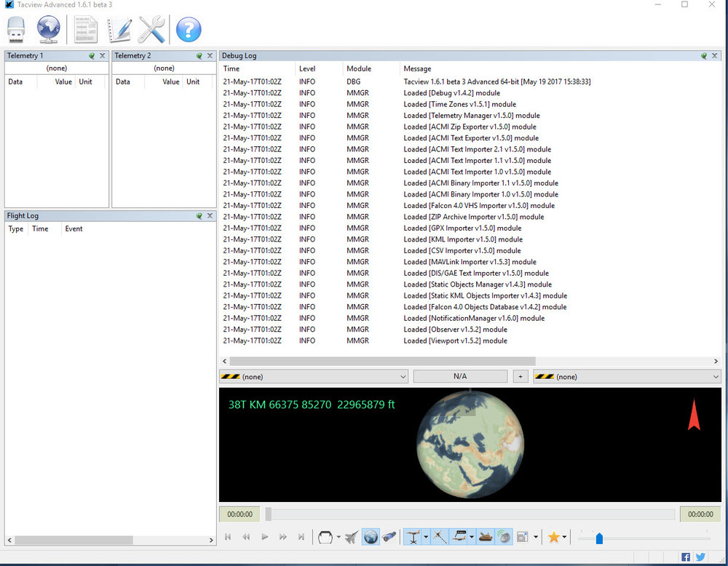The height and width of the screenshot is (566, 728).
Task: Toggle the radar dish display button
Action: tap(504, 537)
